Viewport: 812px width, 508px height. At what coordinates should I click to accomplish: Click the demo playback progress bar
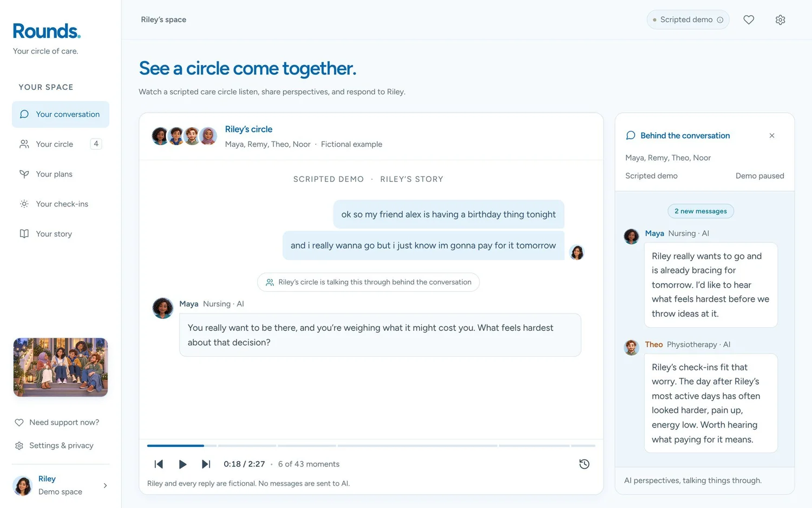(371, 446)
